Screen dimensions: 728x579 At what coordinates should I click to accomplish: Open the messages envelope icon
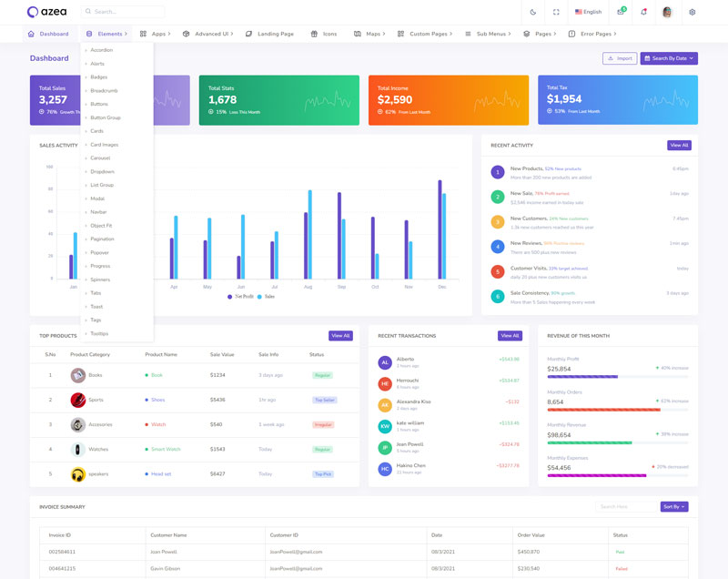(x=621, y=12)
